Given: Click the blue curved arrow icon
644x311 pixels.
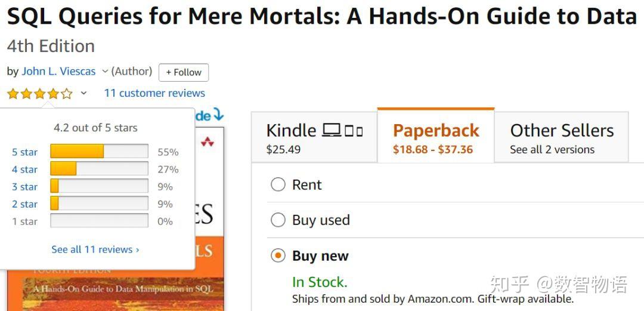Looking at the screenshot, I should click(218, 114).
